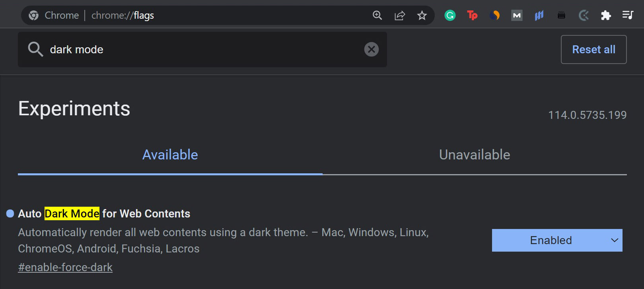Click the Reset all button
The width and height of the screenshot is (644, 289).
pyautogui.click(x=593, y=49)
